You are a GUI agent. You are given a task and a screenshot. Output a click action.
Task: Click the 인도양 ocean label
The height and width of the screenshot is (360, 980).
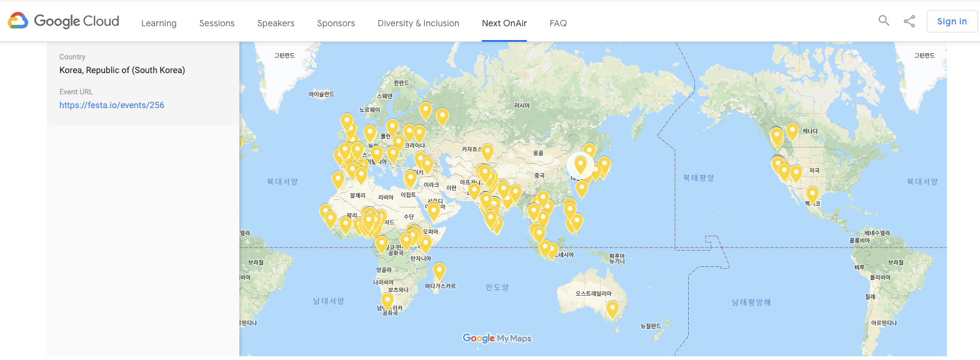coord(497,287)
